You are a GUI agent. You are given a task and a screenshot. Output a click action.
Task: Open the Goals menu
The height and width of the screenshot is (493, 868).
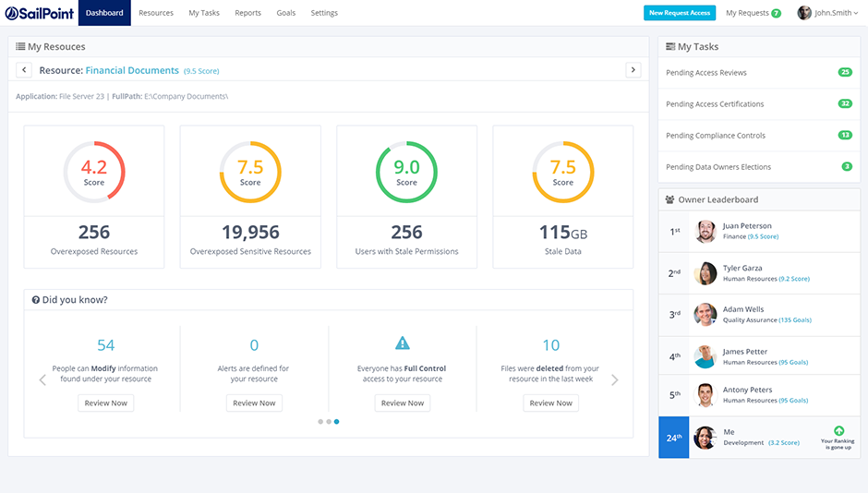pos(286,13)
